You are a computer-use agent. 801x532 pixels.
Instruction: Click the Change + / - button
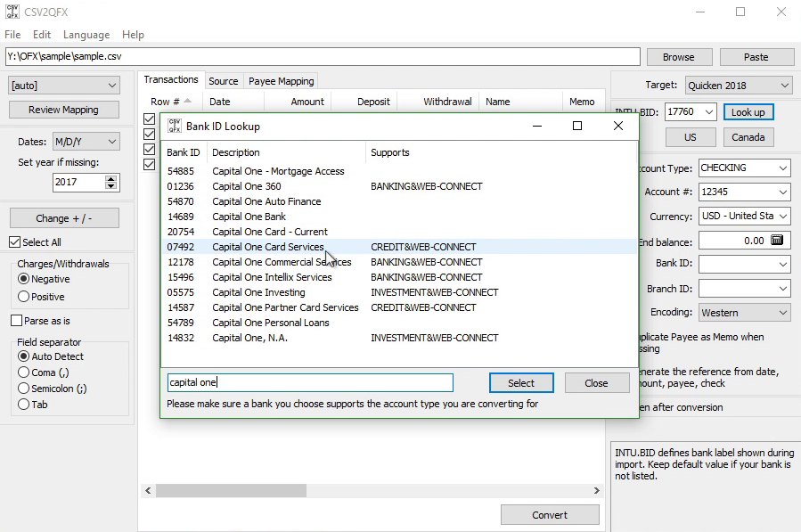pyautogui.click(x=64, y=218)
